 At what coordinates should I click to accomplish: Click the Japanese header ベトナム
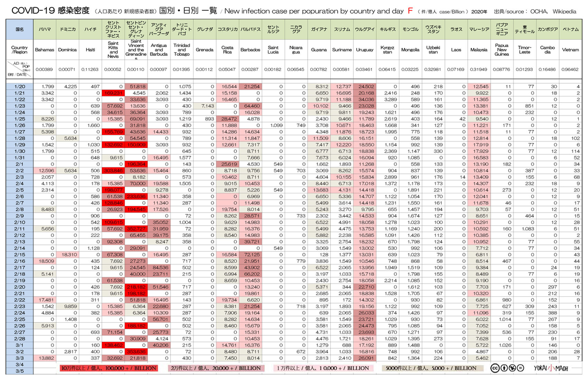tap(570, 30)
